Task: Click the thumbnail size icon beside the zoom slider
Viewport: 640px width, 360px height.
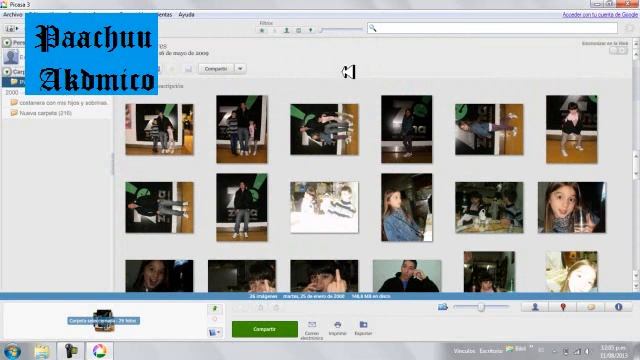Action: 443,307
